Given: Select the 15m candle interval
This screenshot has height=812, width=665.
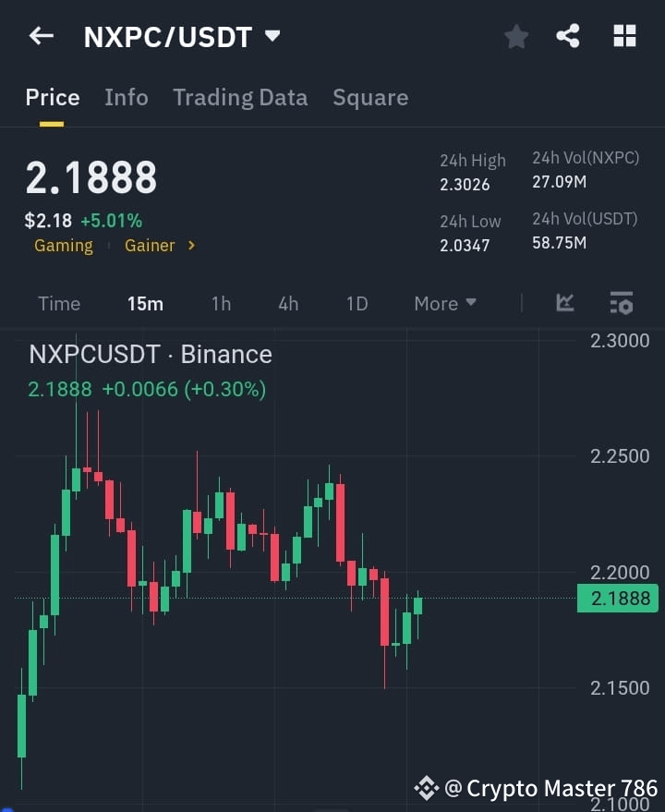Looking at the screenshot, I should (145, 303).
